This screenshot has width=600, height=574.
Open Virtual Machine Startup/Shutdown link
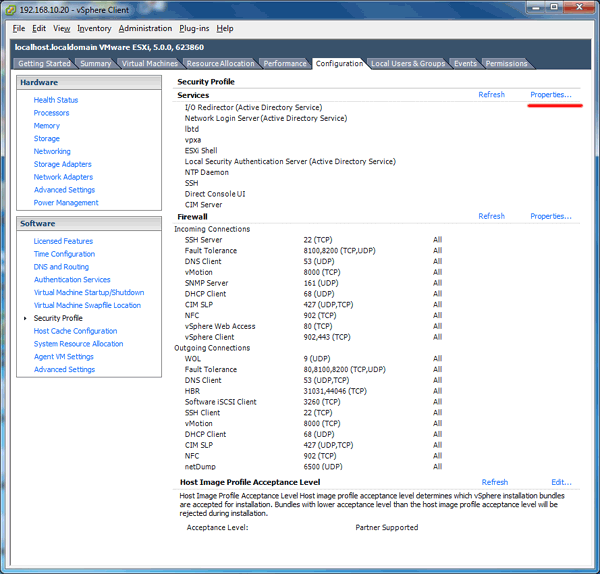(x=89, y=292)
